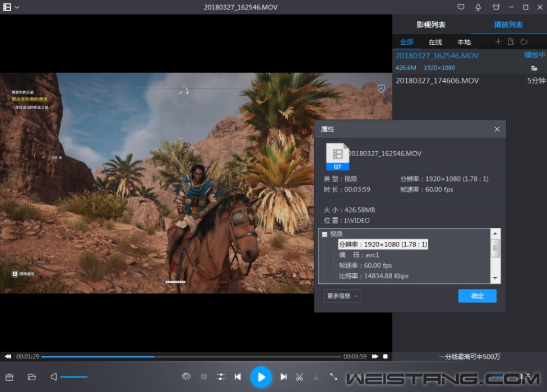The height and width of the screenshot is (392, 547).
Task: Click the 1920×1080 label in the playlist
Action: [439, 68]
